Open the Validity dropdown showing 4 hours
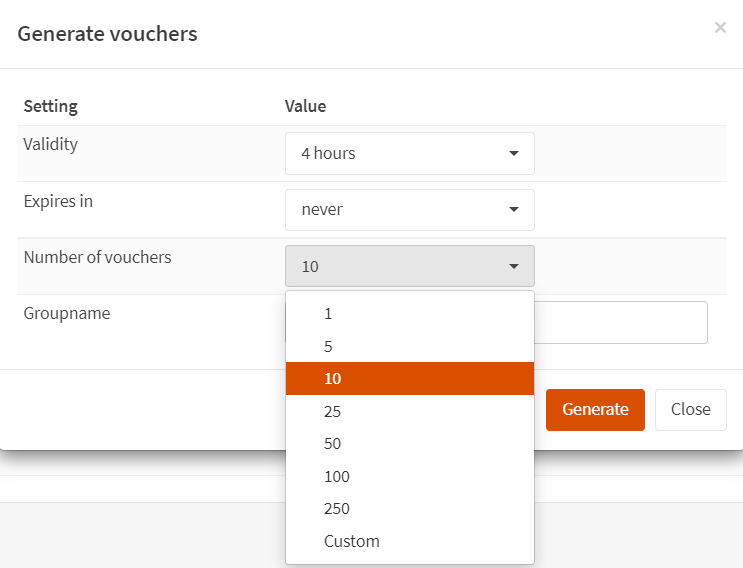743x568 pixels. [x=409, y=154]
